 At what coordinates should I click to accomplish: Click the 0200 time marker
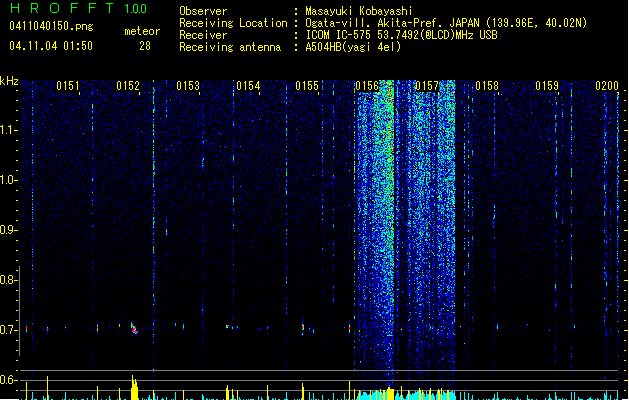point(607,86)
